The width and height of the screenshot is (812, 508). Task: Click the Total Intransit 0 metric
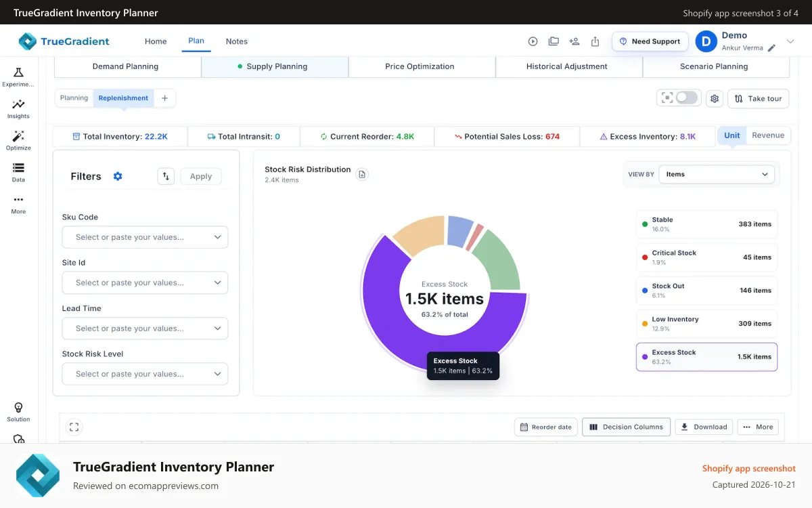[244, 136]
